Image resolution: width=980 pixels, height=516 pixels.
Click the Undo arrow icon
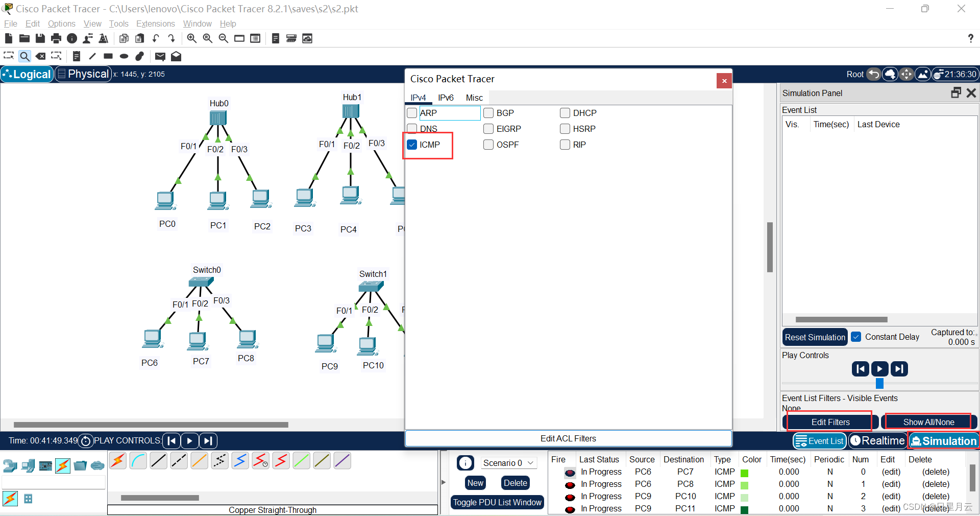156,38
